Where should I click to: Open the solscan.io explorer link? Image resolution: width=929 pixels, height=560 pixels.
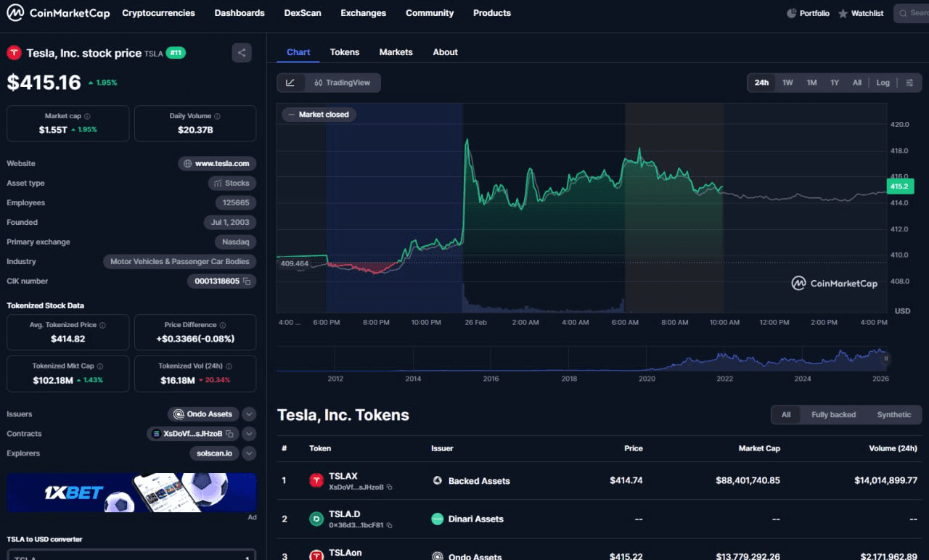coord(216,453)
